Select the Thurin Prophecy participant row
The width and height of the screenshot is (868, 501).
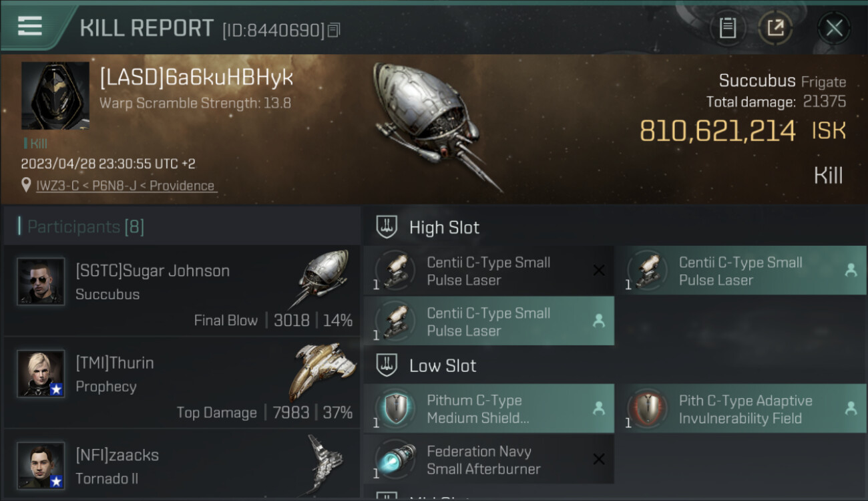pos(182,383)
